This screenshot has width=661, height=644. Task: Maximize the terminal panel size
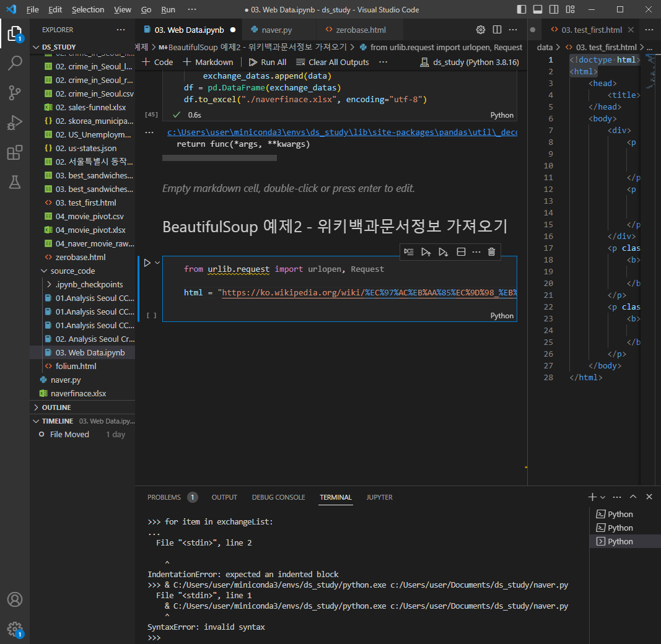pos(633,497)
